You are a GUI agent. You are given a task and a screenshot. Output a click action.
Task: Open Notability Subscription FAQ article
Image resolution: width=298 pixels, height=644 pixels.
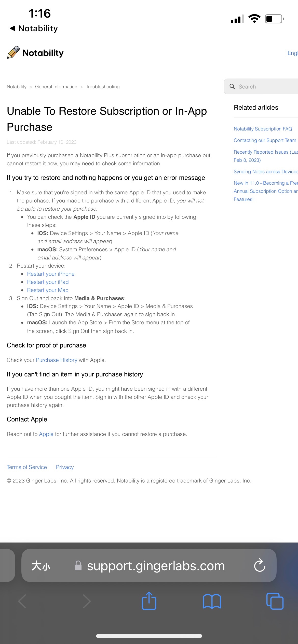tap(263, 129)
